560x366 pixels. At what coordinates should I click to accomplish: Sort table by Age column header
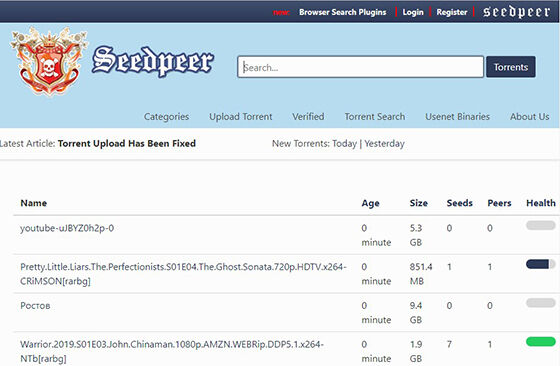coord(370,203)
